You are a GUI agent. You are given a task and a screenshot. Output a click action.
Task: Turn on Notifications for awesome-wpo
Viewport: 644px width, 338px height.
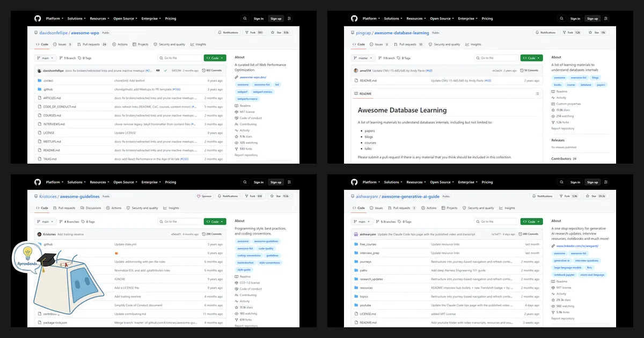coord(229,33)
